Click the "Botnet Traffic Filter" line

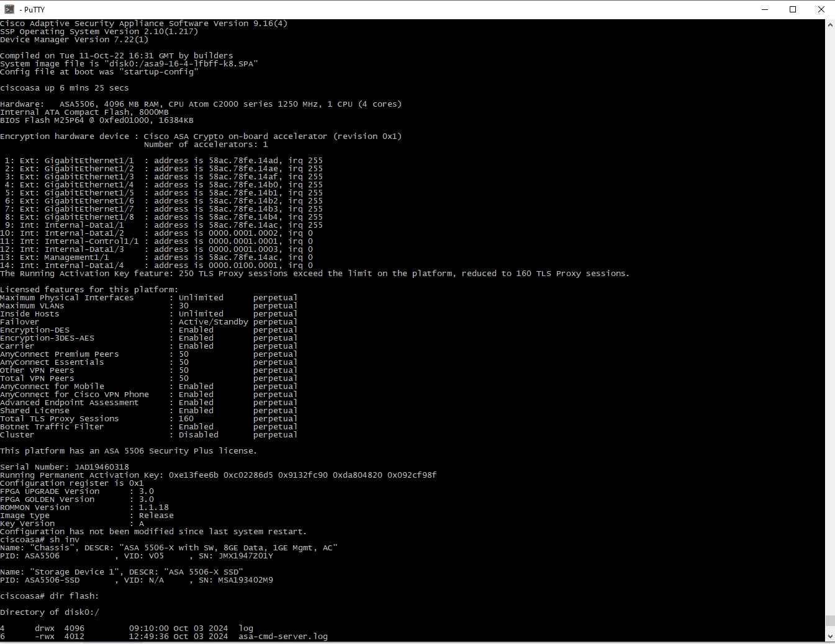point(149,427)
